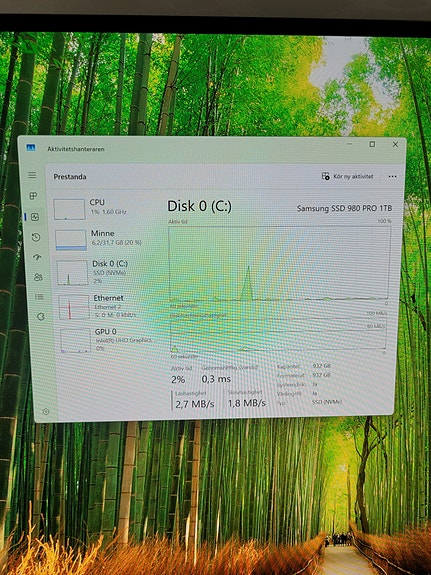Screen dimensions: 431x575
Task: Click the Disk 0 active time graph
Action: (x=279, y=263)
